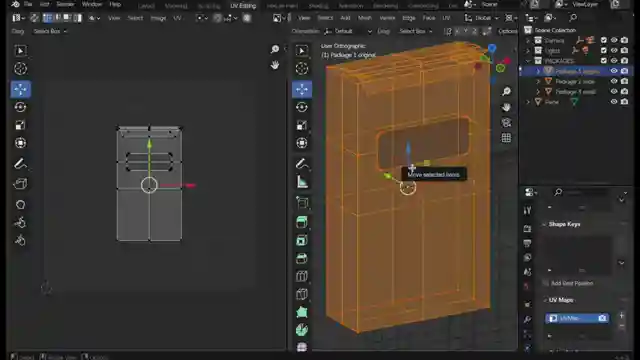Click the zoom icon in UV editor
The width and height of the screenshot is (640, 360).
(275, 49)
